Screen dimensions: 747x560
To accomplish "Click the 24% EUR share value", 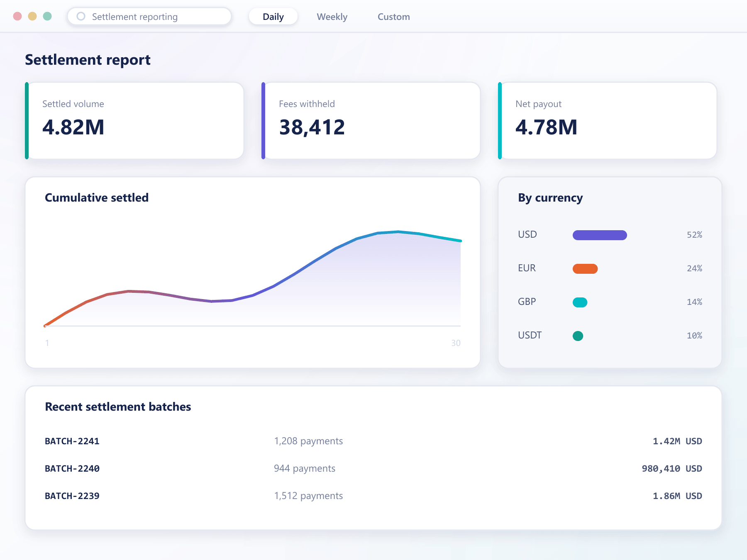I will (694, 268).
